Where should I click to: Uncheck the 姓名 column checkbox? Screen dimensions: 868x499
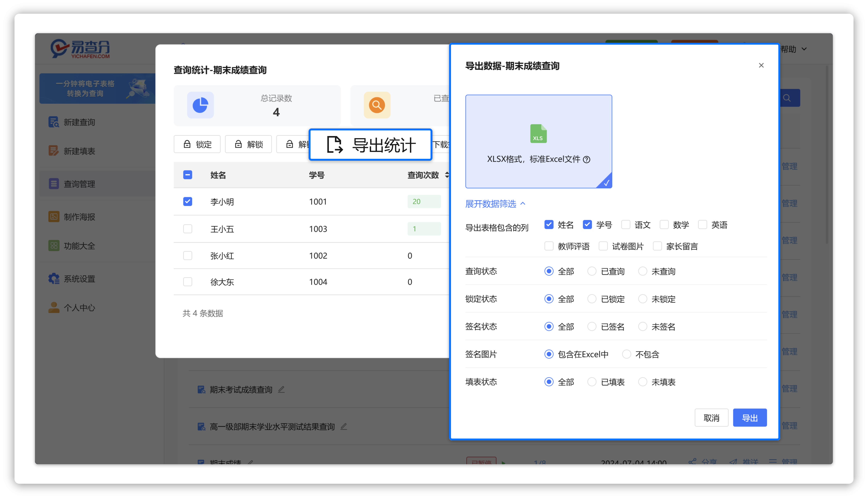click(x=549, y=225)
